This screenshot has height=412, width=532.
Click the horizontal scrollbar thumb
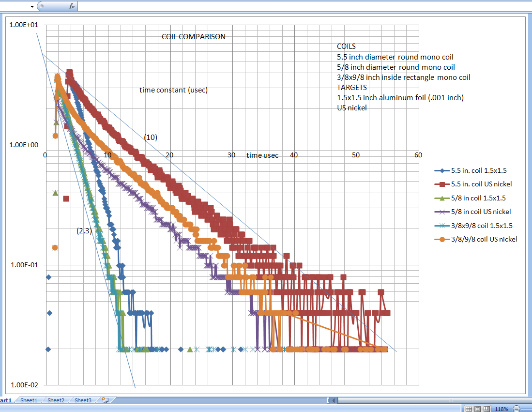[435, 400]
